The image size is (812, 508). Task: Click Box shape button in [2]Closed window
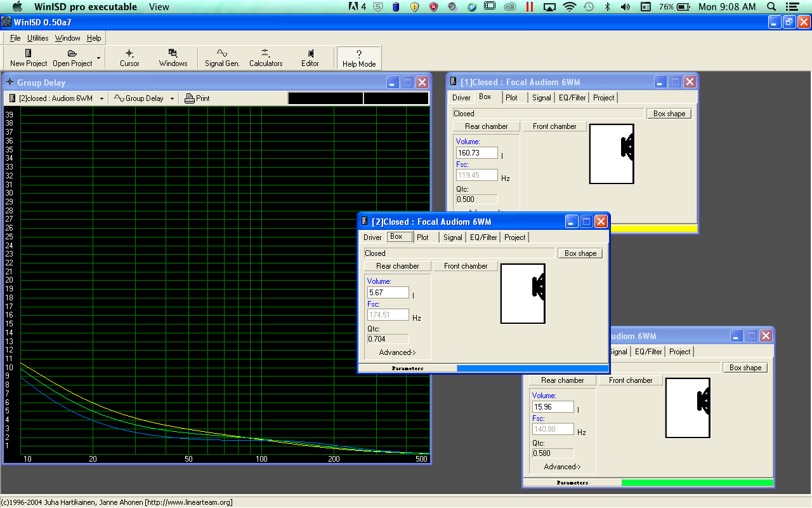(580, 253)
